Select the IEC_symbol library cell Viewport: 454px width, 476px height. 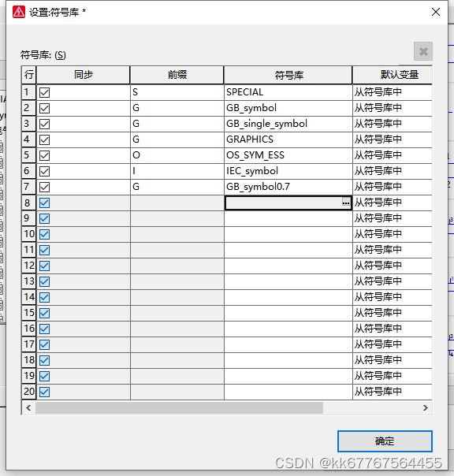(x=288, y=171)
